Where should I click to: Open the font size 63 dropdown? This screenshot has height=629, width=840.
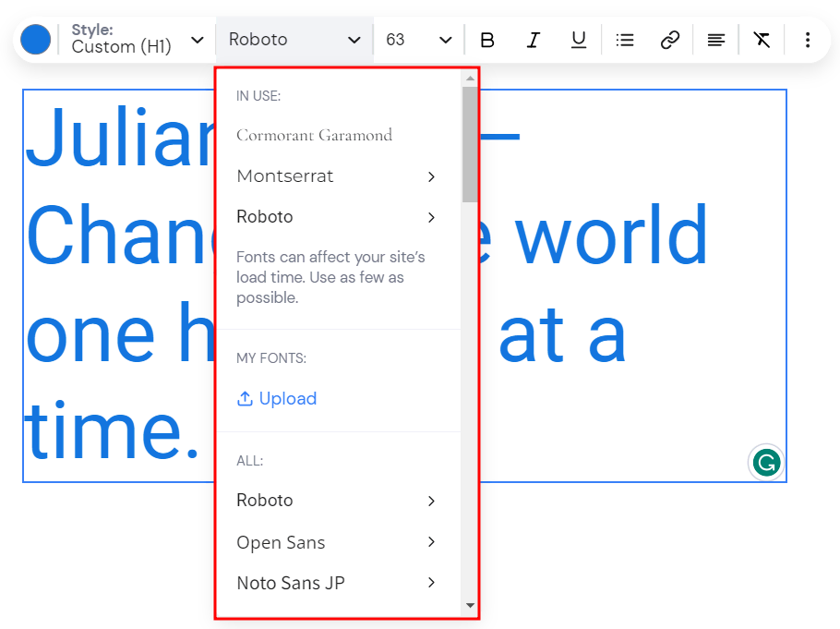pyautogui.click(x=418, y=40)
